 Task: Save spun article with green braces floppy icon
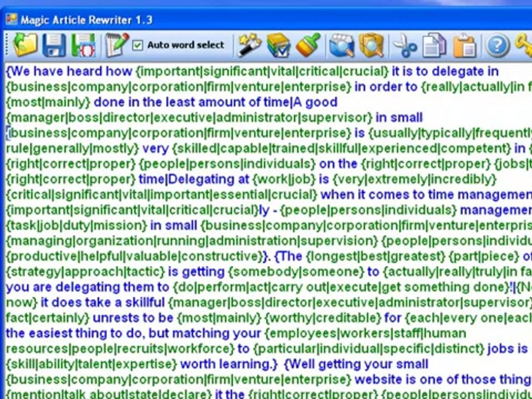click(x=84, y=45)
